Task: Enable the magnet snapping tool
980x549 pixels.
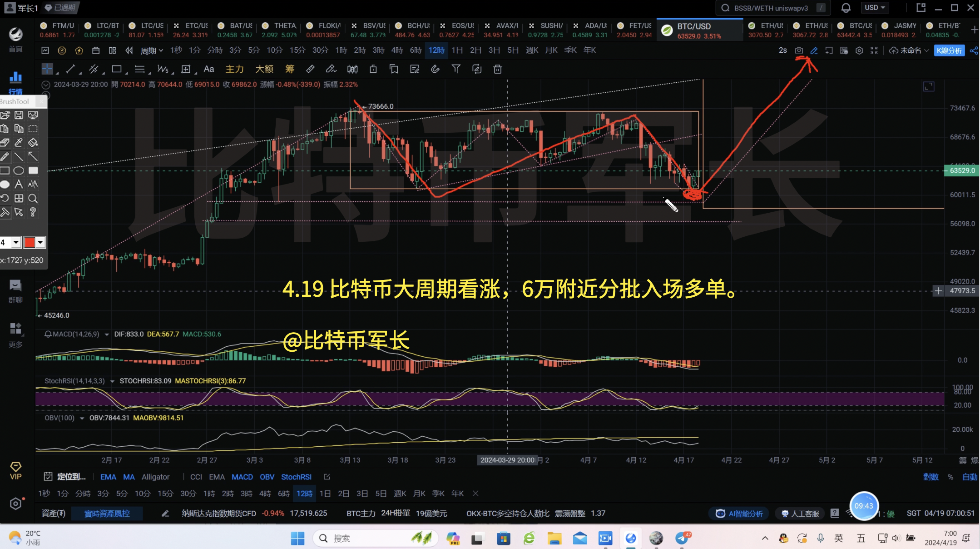Action: [436, 69]
